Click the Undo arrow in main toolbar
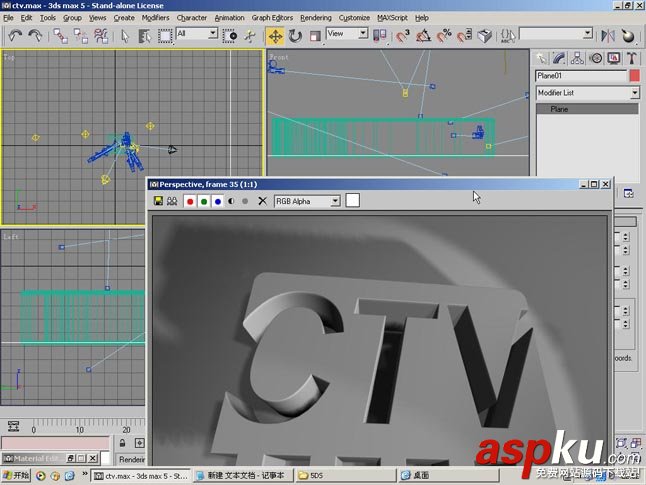 pos(15,36)
